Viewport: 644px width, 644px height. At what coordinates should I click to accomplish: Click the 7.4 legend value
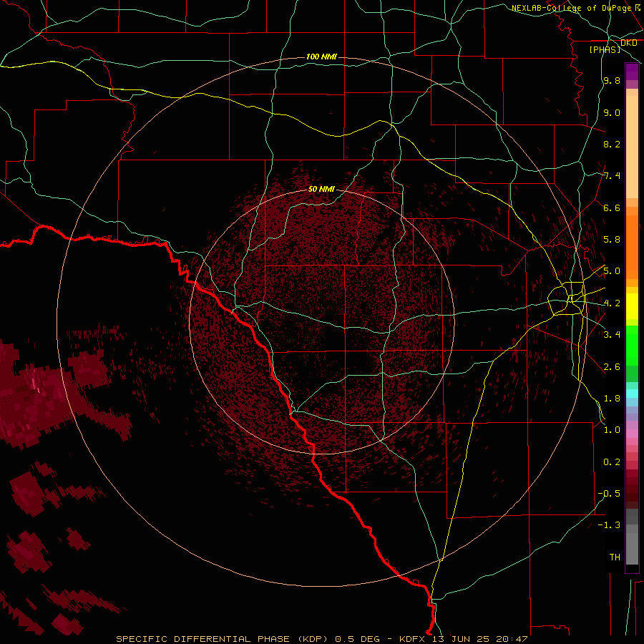[x=612, y=176]
